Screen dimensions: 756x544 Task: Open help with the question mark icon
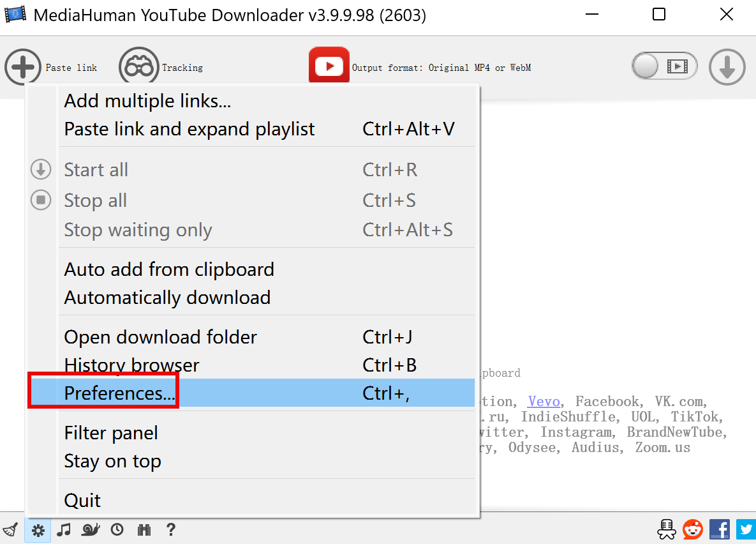(x=170, y=529)
